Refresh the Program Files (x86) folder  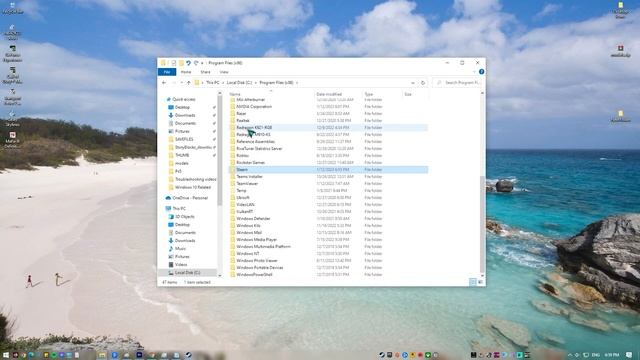(423, 83)
